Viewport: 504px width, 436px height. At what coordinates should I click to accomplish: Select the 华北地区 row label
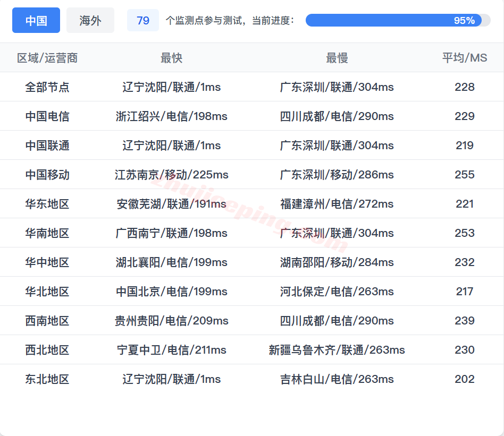(47, 292)
